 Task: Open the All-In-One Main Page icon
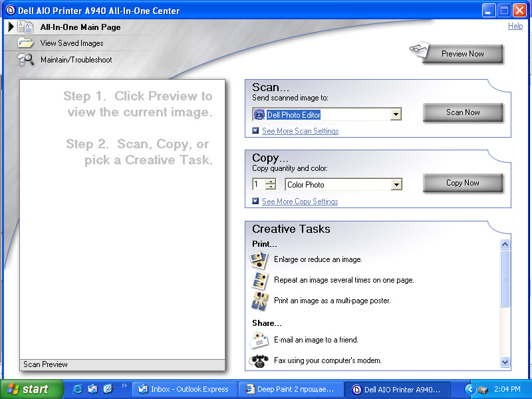25,27
